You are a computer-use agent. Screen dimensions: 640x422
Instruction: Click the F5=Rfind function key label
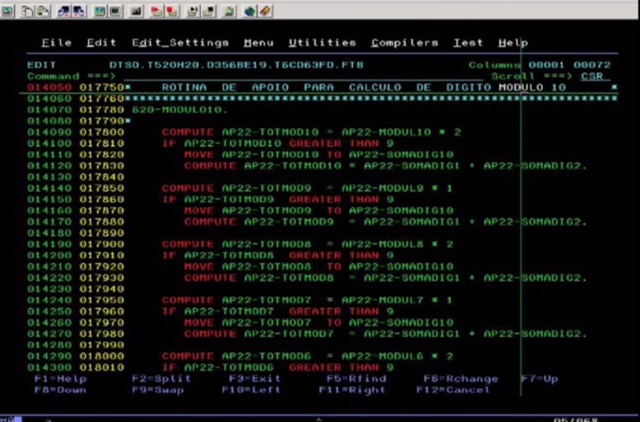point(356,379)
